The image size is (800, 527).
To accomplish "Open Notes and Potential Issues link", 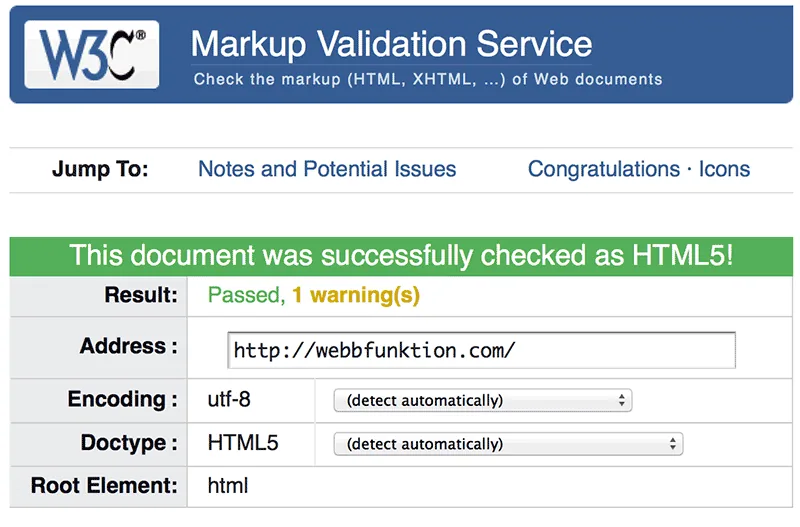I will (327, 169).
